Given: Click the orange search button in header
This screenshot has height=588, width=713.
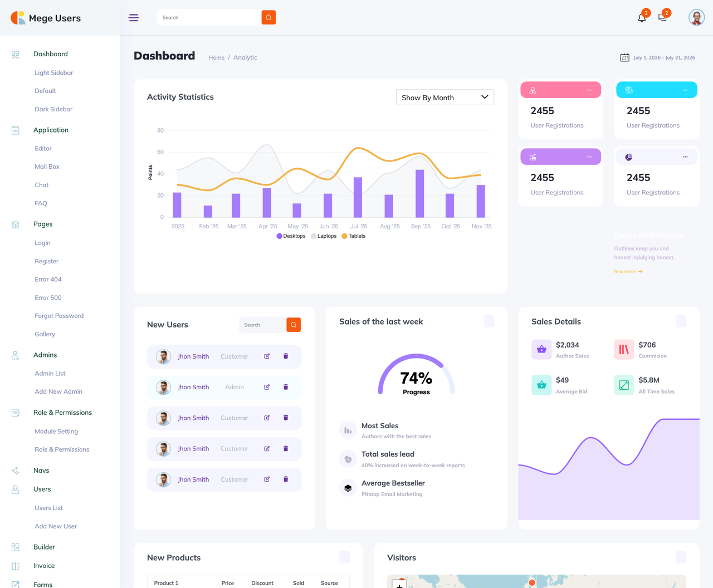Looking at the screenshot, I should [268, 17].
